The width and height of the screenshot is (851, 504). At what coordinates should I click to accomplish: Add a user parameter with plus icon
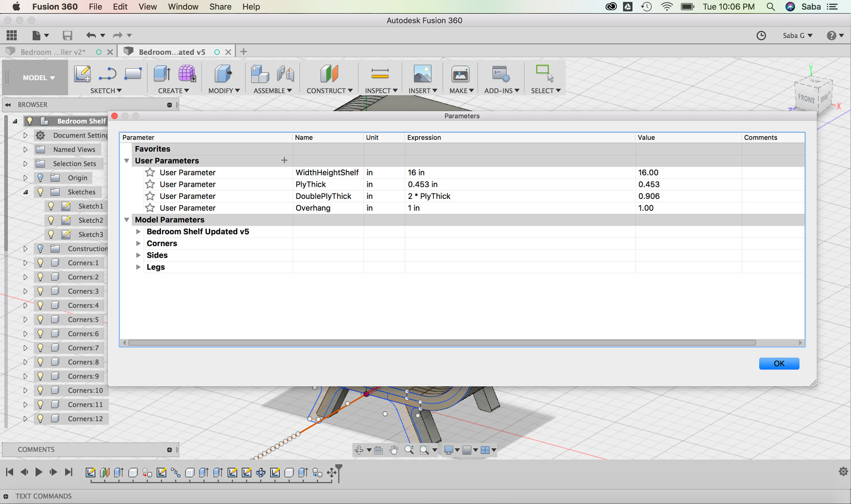284,160
